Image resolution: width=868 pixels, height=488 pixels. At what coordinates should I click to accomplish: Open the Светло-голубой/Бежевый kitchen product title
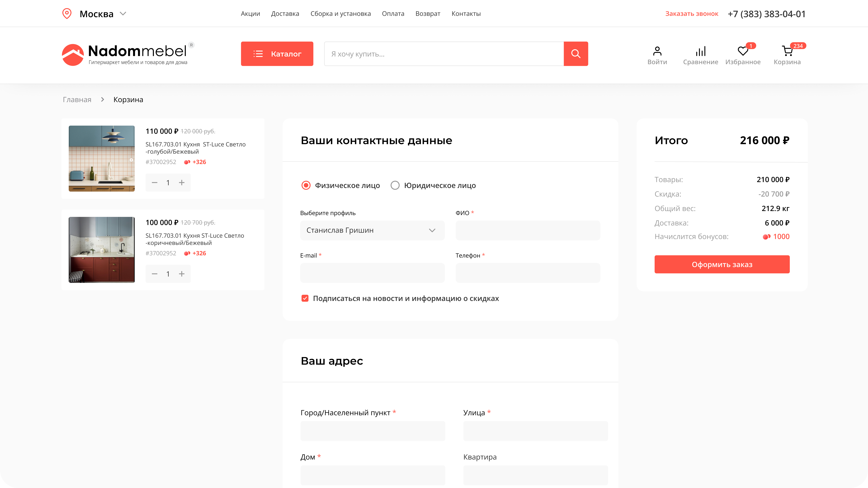(x=195, y=148)
